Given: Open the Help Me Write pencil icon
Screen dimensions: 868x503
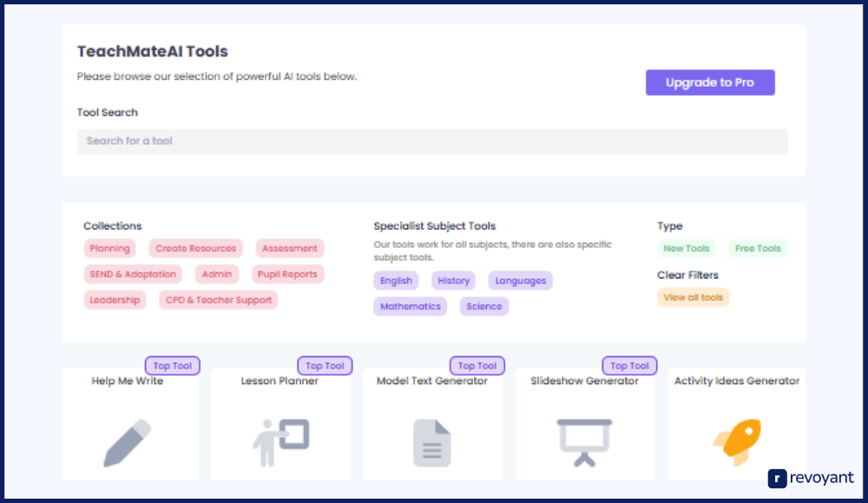Looking at the screenshot, I should [128, 442].
